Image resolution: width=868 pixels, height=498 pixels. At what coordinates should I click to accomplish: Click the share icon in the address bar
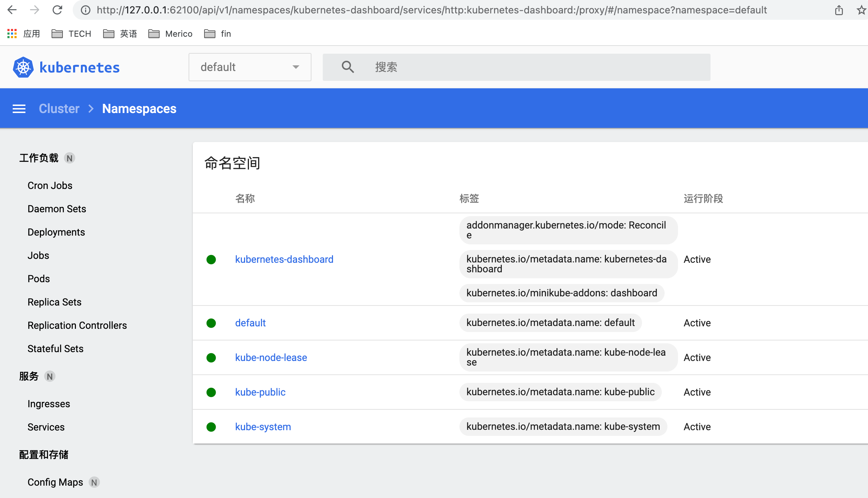(839, 10)
